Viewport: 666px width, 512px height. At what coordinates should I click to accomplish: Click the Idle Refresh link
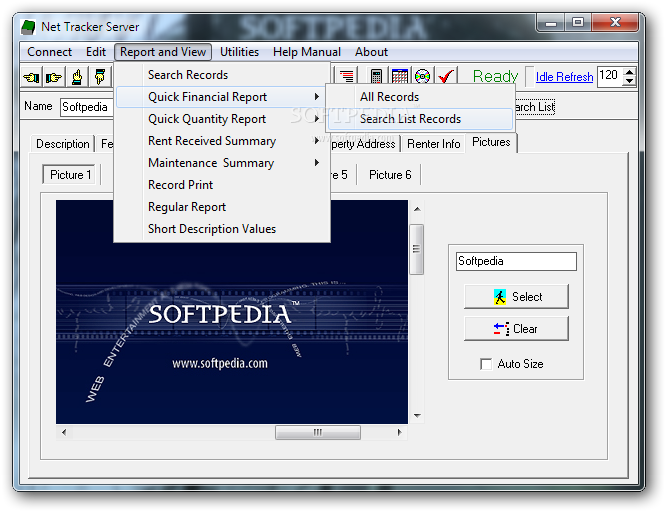click(x=564, y=77)
